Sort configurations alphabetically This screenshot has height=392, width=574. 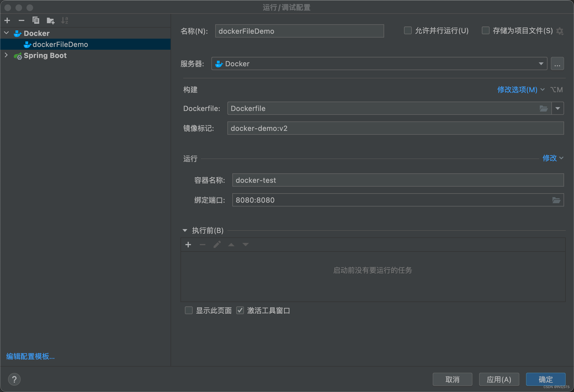[65, 20]
